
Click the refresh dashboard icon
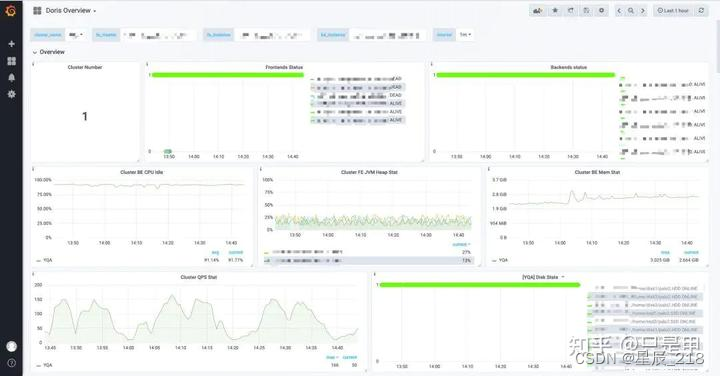point(701,11)
